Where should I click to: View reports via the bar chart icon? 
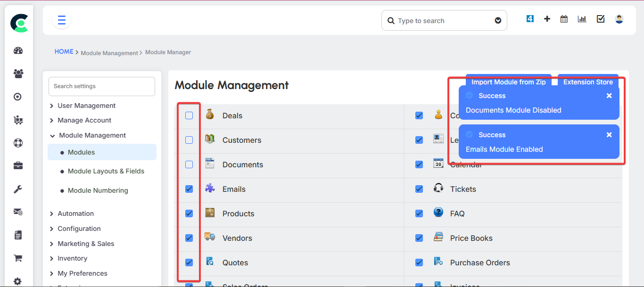(x=582, y=18)
